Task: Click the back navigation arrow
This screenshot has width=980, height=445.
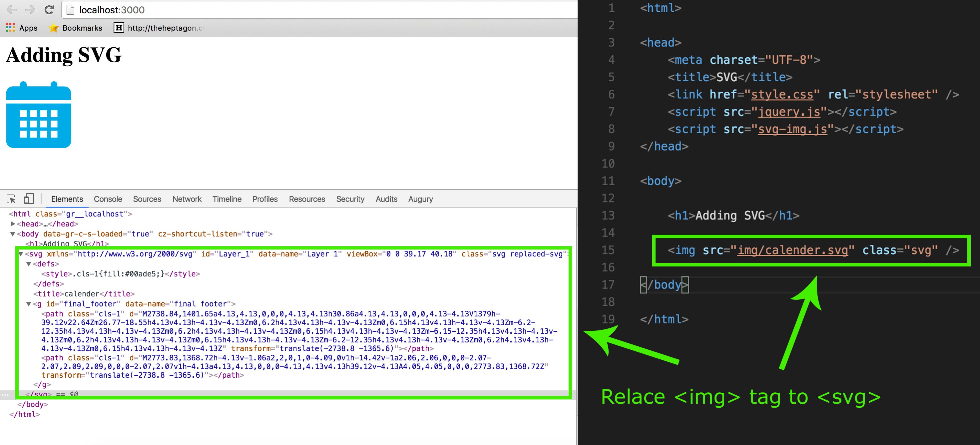Action: click(x=13, y=10)
